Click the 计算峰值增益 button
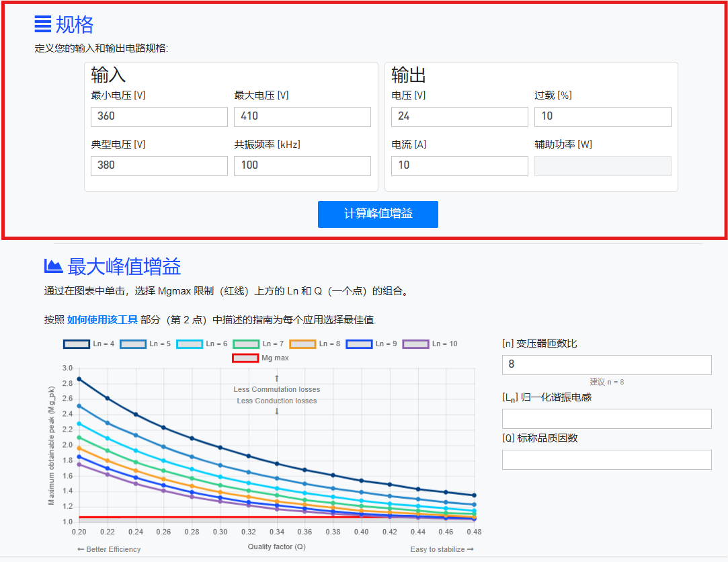This screenshot has width=728, height=562. (378, 214)
